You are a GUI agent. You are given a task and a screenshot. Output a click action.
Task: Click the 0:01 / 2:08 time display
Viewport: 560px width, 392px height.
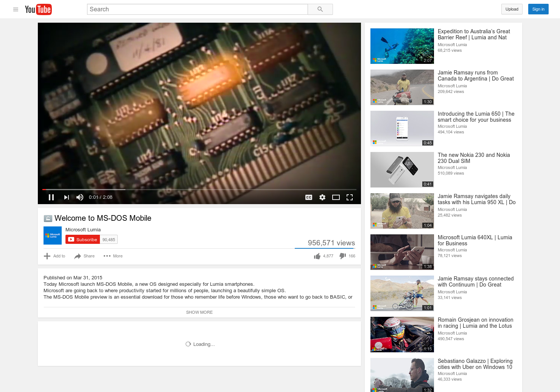101,197
